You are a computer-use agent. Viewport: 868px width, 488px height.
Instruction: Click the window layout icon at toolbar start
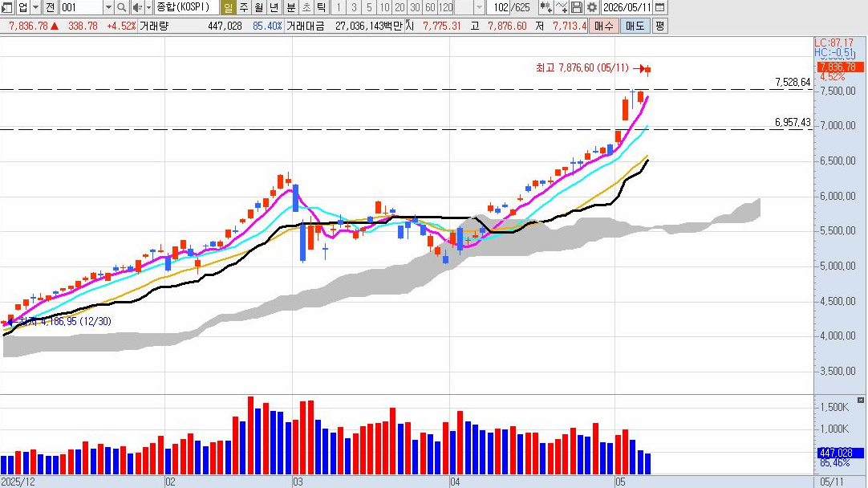click(6, 7)
